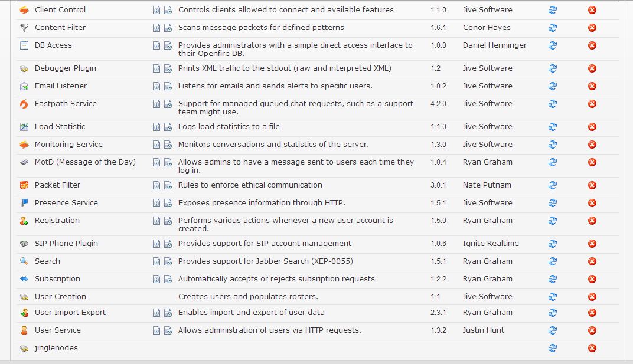The image size is (633, 364).
Task: Click the Load Statistic plugin icon
Action: point(24,127)
